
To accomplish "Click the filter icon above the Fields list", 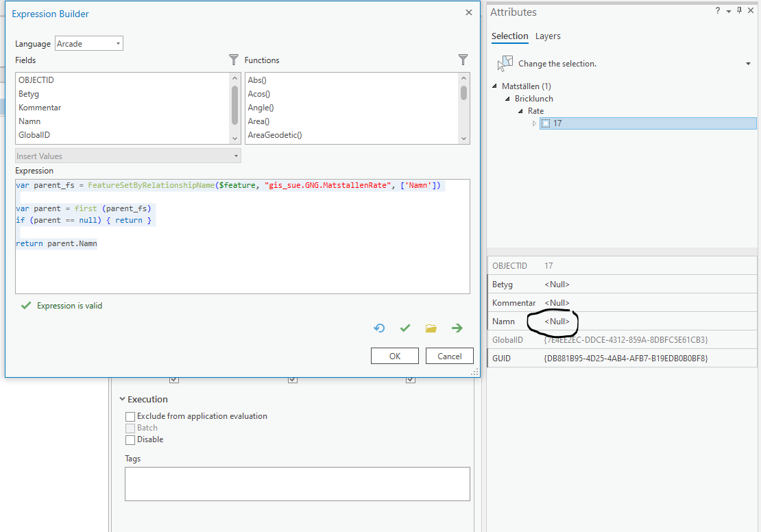I will point(233,60).
